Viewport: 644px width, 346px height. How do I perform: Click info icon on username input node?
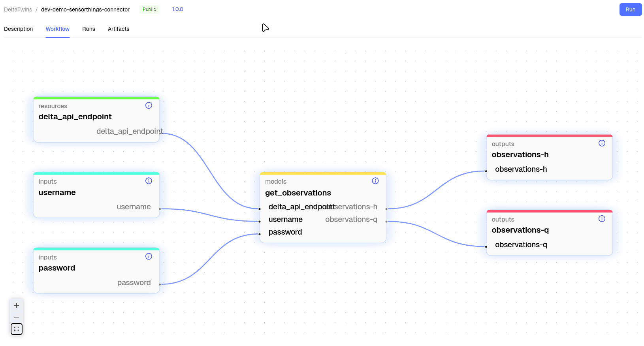[149, 181]
